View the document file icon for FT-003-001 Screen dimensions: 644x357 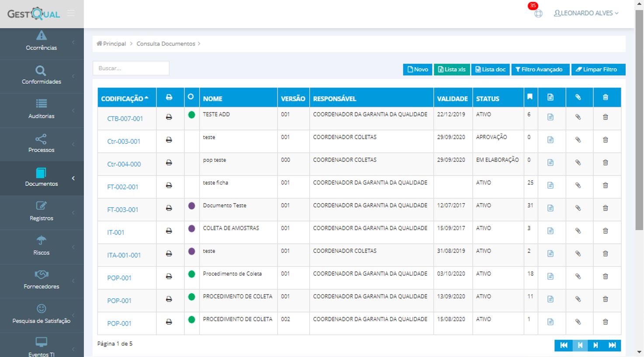[x=551, y=208]
